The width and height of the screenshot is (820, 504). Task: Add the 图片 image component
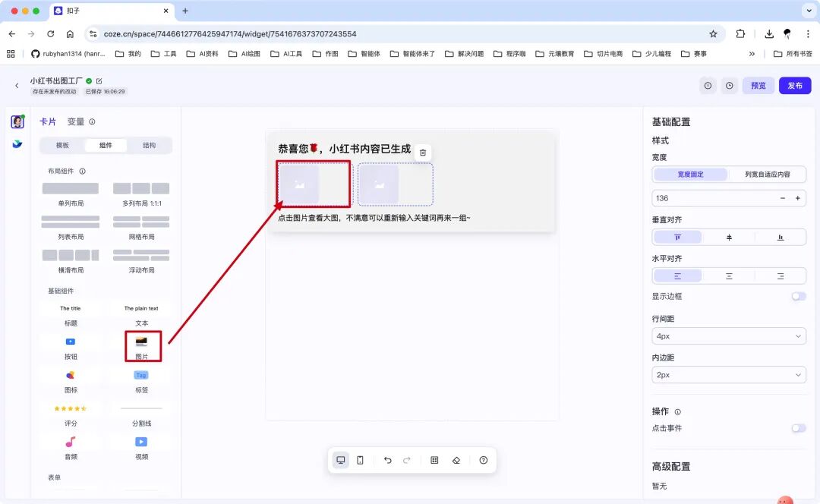142,348
